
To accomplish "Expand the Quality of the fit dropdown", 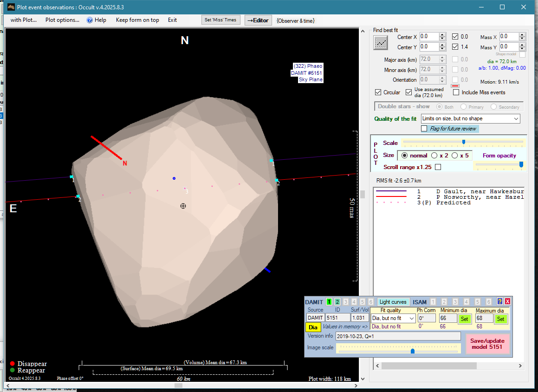I will [516, 119].
